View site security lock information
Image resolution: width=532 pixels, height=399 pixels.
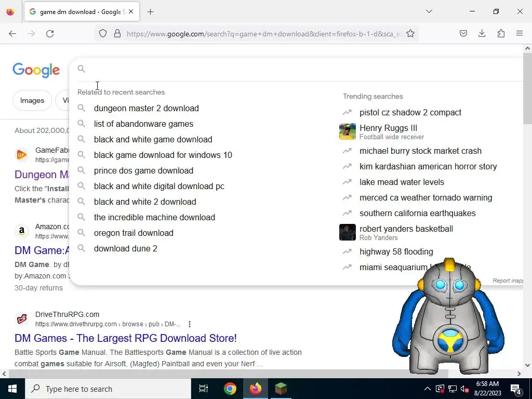[x=117, y=34]
